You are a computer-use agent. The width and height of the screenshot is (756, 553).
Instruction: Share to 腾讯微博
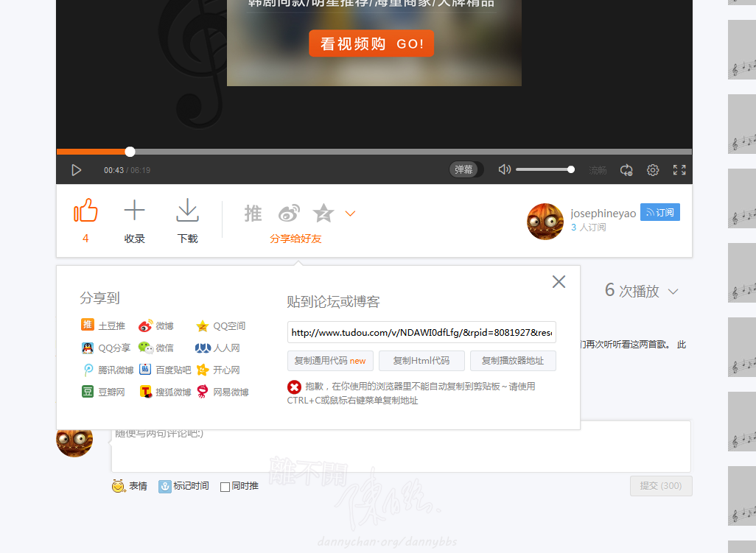pyautogui.click(x=108, y=370)
